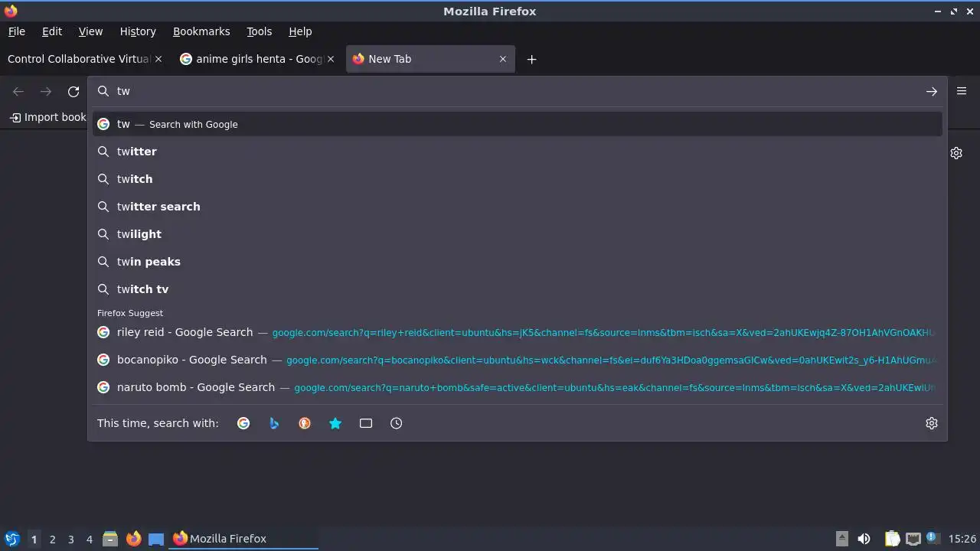980x551 pixels.
Task: Search in open Tabs icon
Action: click(366, 423)
